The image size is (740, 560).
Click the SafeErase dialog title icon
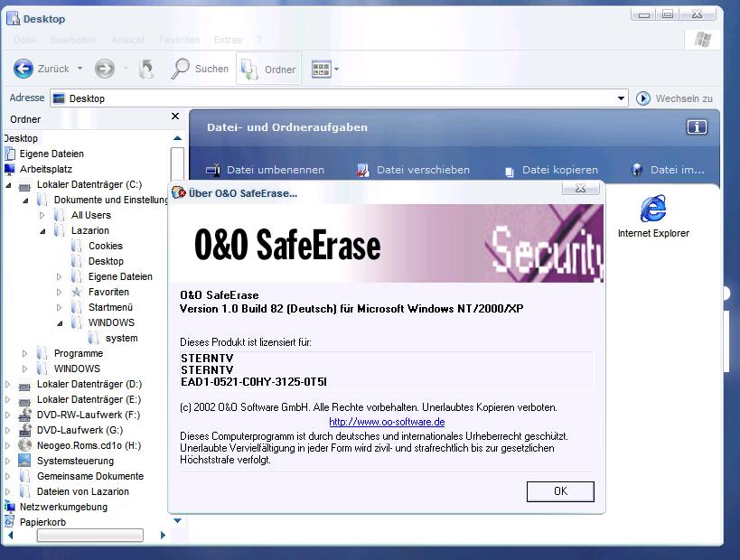point(179,192)
